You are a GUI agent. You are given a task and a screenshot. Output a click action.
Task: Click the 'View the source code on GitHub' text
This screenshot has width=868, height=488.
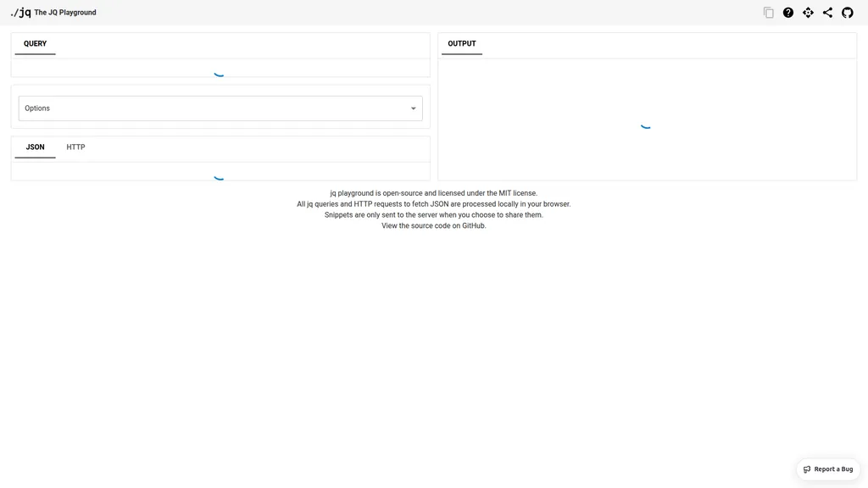(x=433, y=225)
